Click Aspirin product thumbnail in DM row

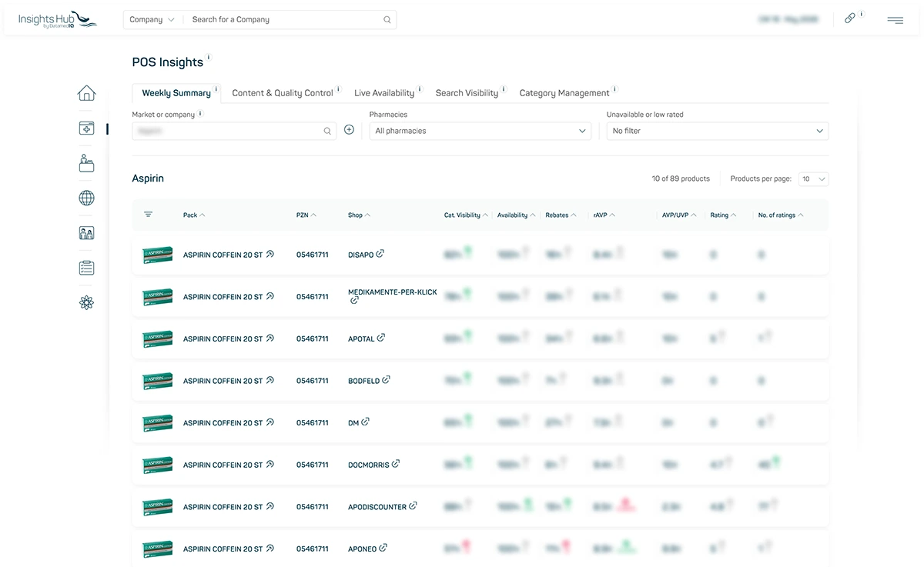(x=157, y=422)
